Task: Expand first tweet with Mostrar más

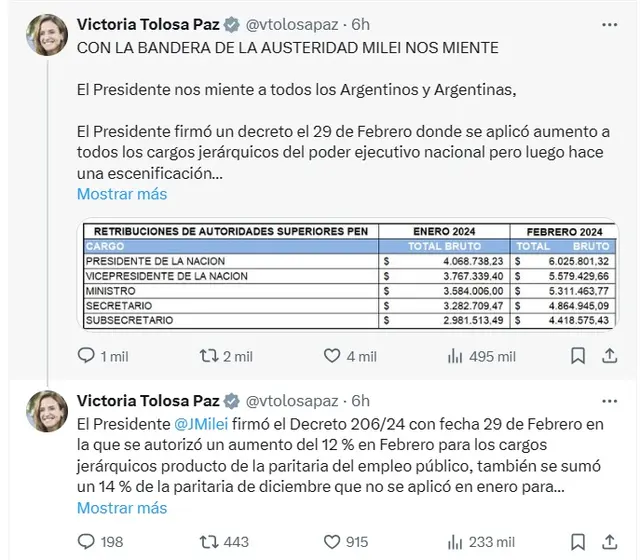Action: coord(122,194)
